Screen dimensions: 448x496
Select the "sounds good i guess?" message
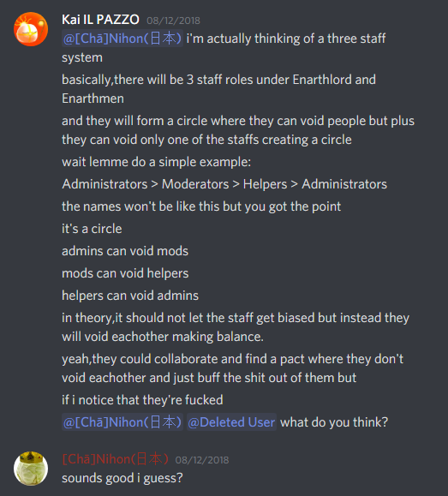pyautogui.click(x=122, y=478)
